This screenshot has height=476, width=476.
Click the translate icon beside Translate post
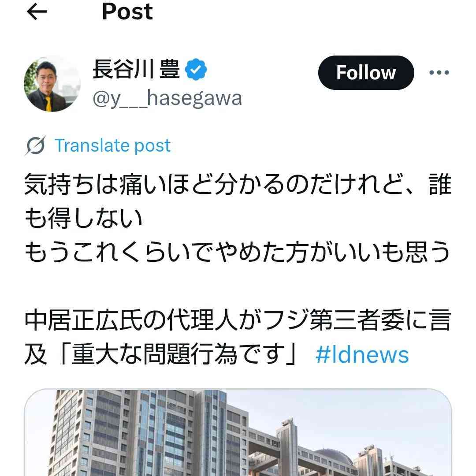point(36,146)
